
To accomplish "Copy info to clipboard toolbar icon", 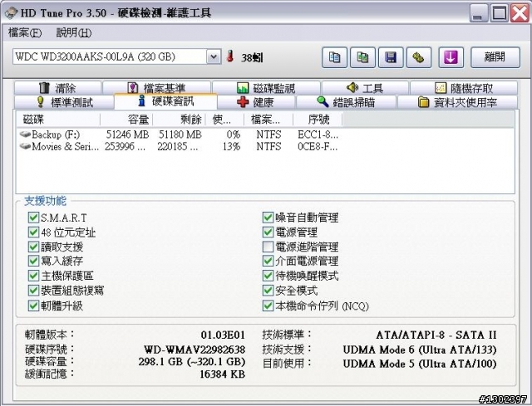I will (x=334, y=57).
